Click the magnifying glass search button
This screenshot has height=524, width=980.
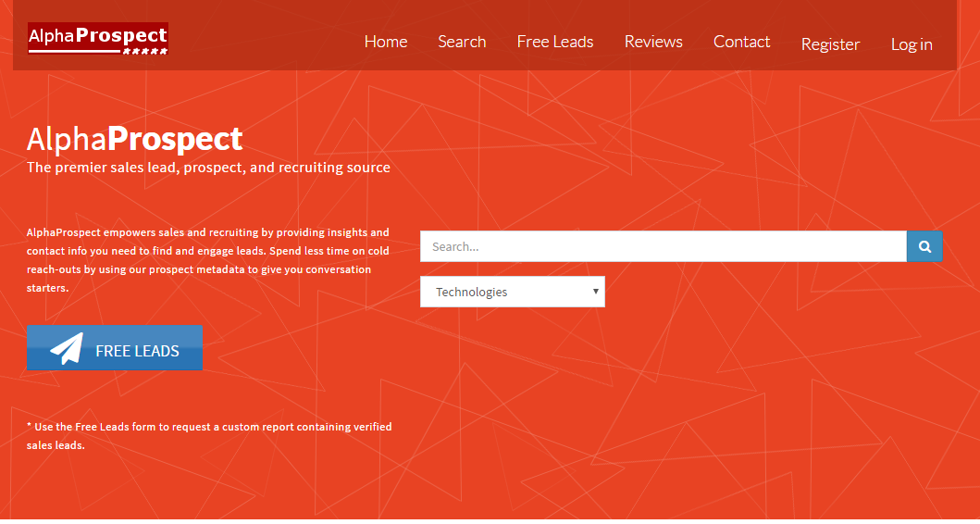tap(924, 246)
